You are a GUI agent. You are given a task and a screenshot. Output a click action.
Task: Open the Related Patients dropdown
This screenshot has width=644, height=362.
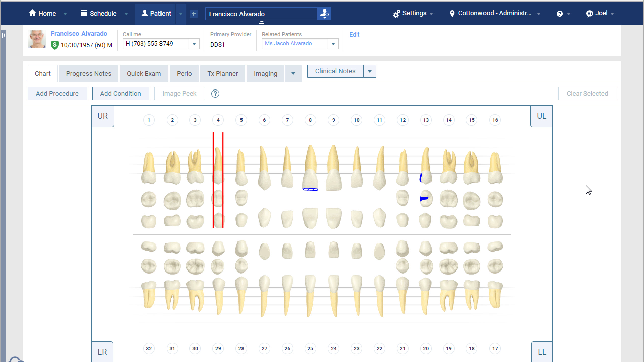pyautogui.click(x=333, y=44)
